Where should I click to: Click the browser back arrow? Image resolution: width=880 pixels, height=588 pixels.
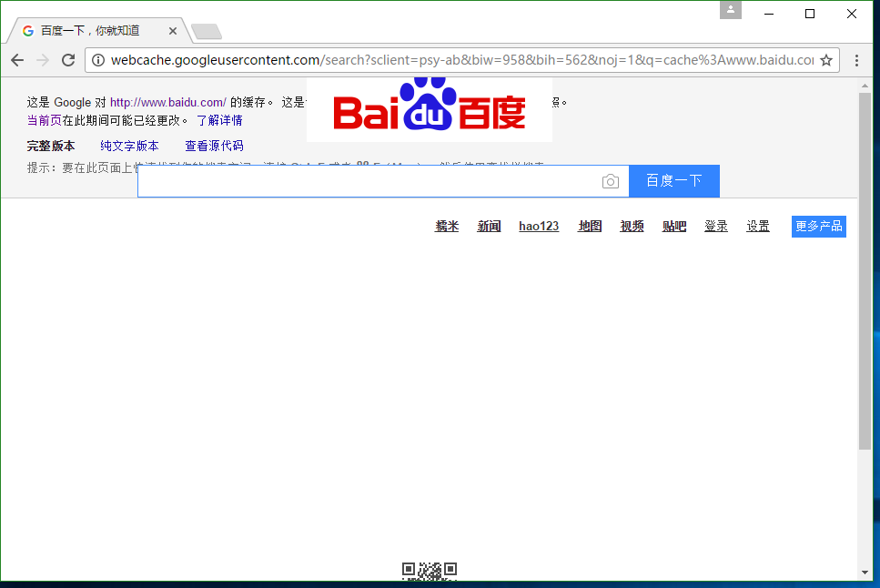point(17,60)
